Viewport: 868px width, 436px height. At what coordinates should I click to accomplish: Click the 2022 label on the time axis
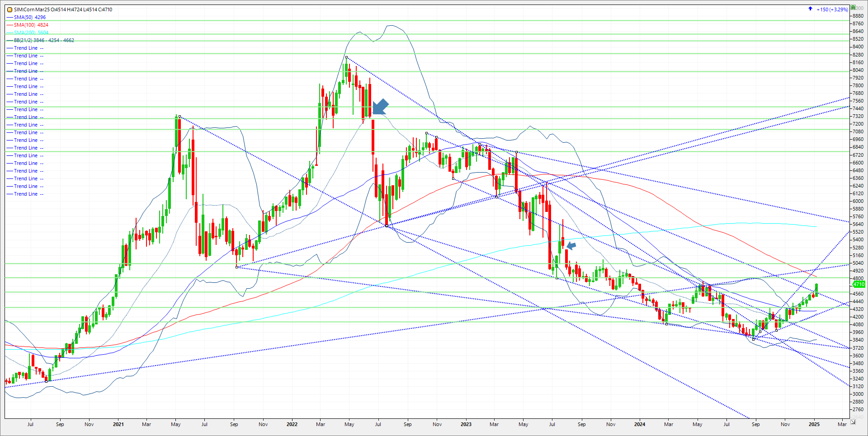[292, 424]
